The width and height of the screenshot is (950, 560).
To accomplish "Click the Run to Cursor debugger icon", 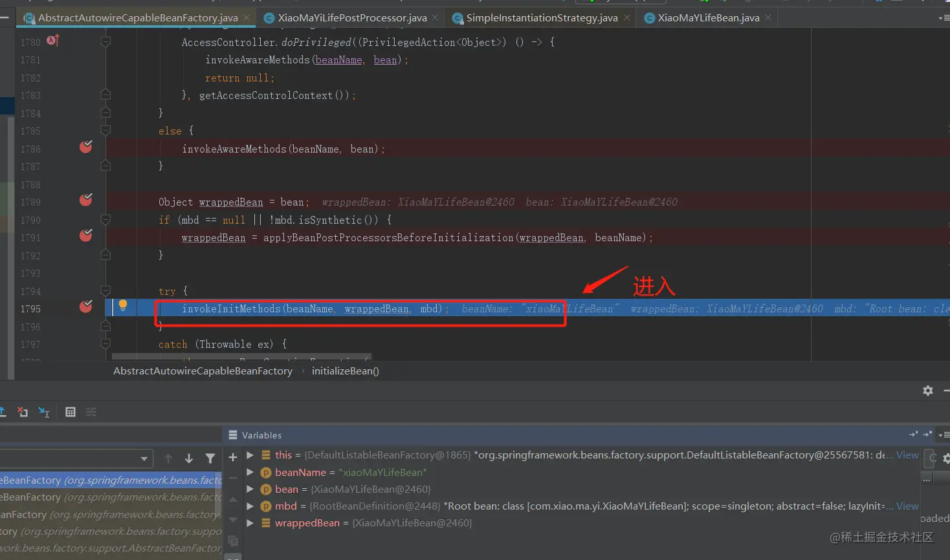I will coord(43,412).
